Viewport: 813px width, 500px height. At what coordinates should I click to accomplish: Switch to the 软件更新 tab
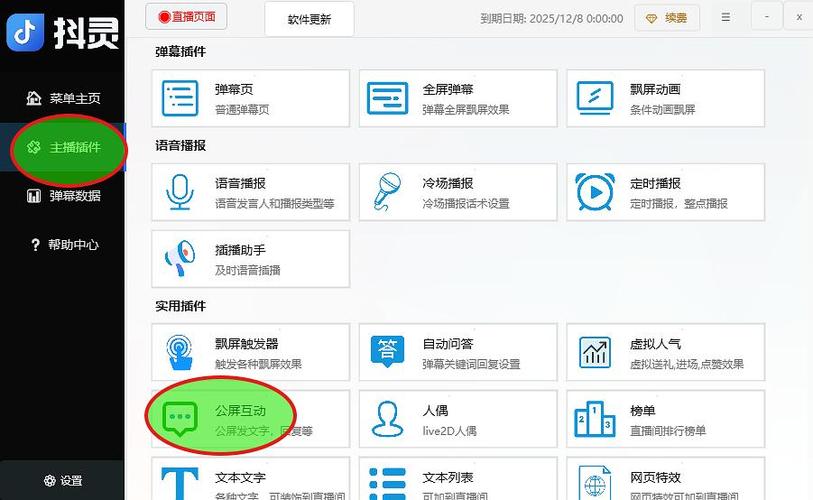(309, 19)
